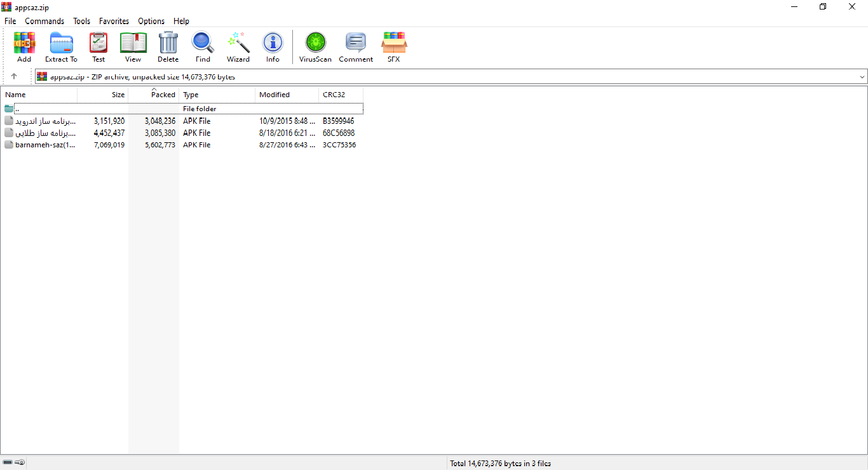868x470 pixels.
Task: Create SFX self-extracting archive
Action: tap(394, 47)
